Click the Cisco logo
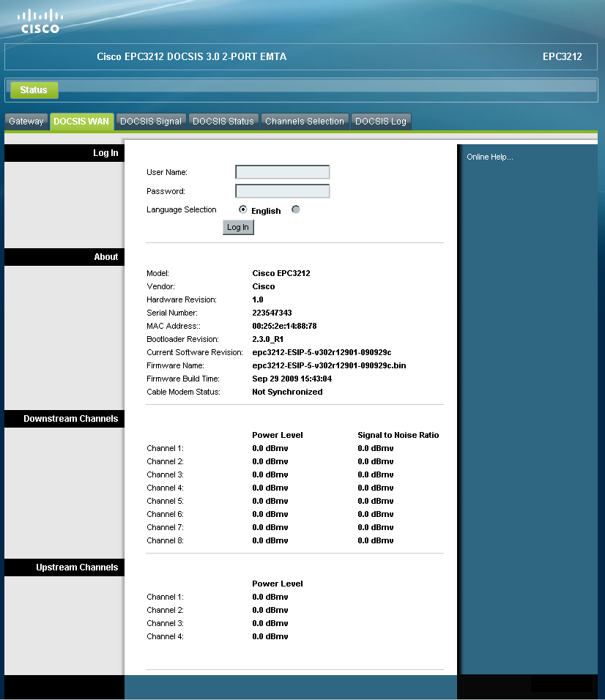Screen dimensions: 605x700 coord(40,21)
